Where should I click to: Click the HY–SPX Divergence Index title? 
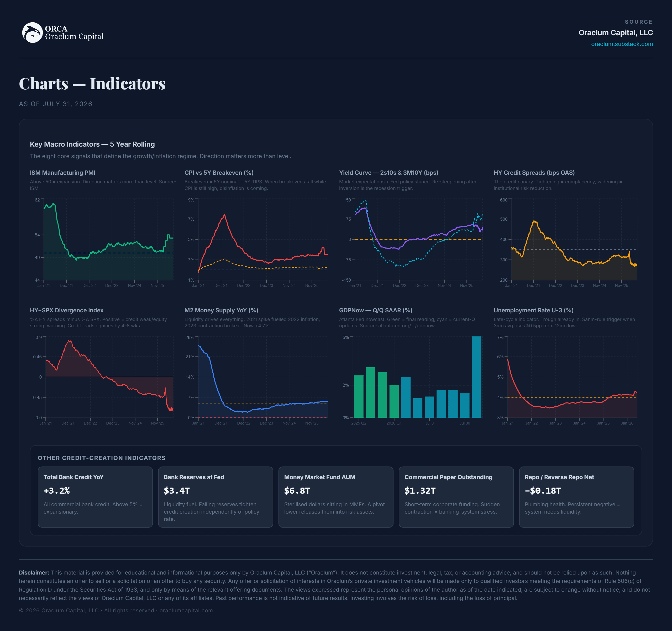[67, 310]
